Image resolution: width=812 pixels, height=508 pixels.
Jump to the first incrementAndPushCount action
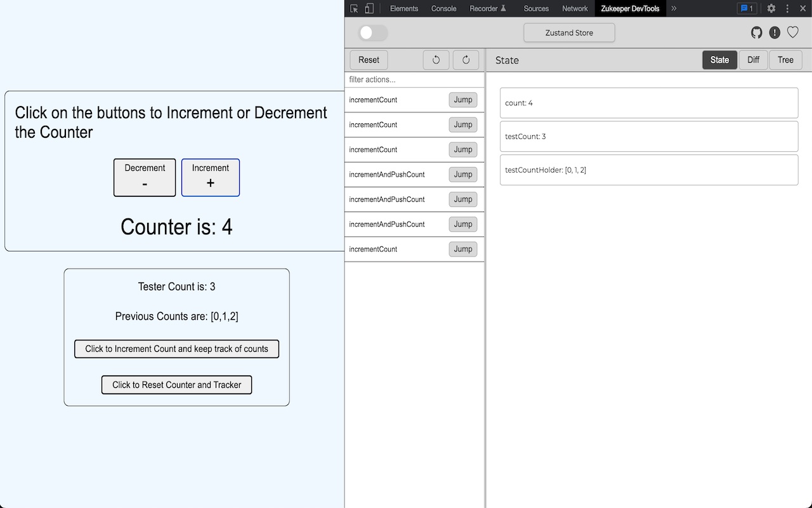[462, 174]
